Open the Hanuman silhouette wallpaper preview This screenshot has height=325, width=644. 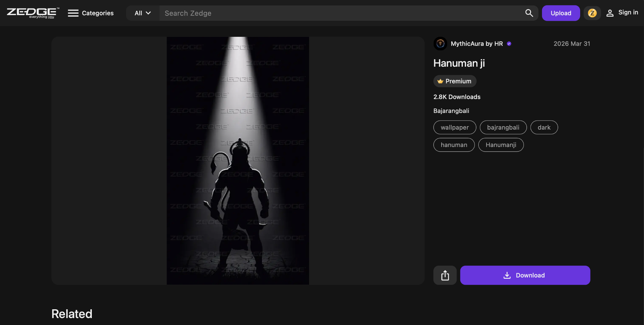coord(238,161)
